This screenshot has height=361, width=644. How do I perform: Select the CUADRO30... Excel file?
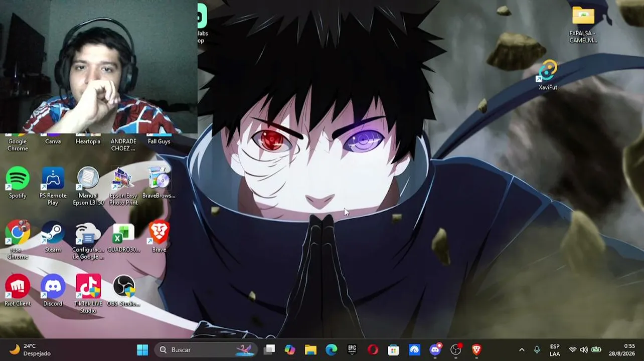[123, 237]
